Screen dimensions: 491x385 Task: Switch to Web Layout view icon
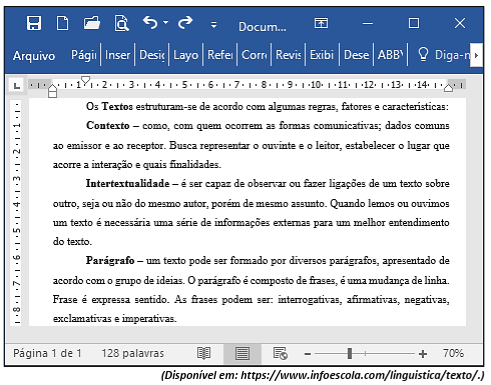point(280,353)
